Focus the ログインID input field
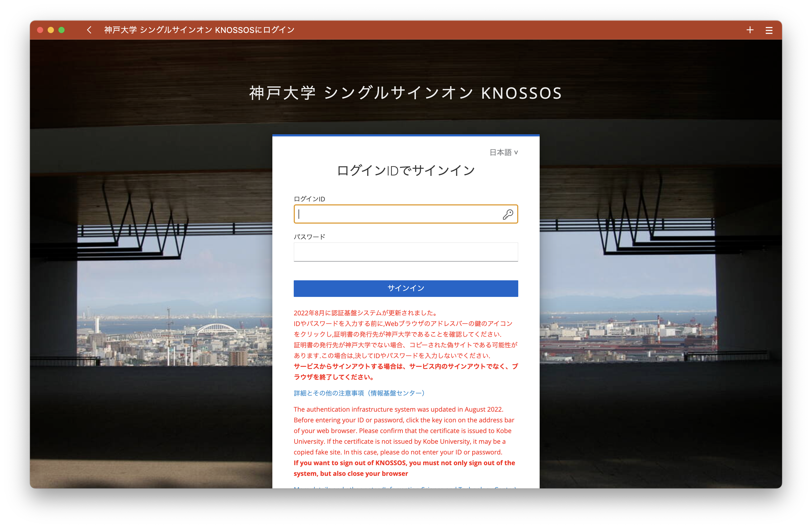Screen dimensions: 812x528 [x=406, y=214]
